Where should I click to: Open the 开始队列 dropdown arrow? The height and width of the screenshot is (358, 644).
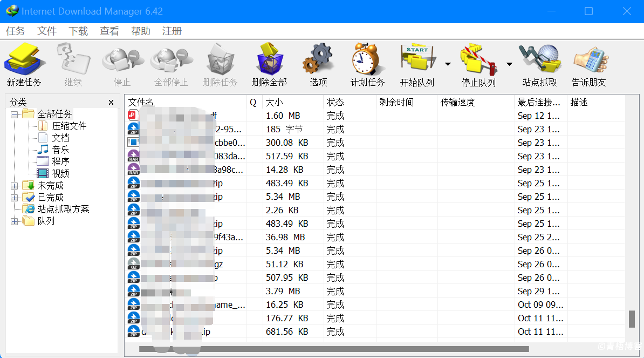click(448, 64)
